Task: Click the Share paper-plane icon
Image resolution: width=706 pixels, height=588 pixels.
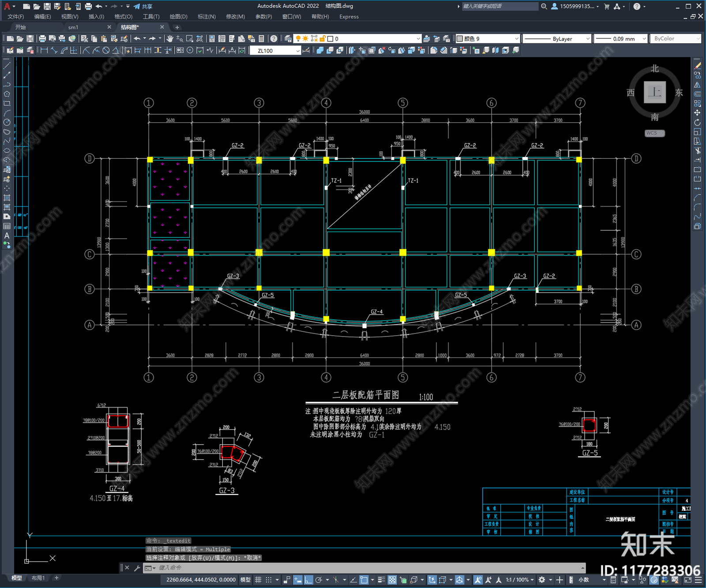Action: (x=143, y=6)
